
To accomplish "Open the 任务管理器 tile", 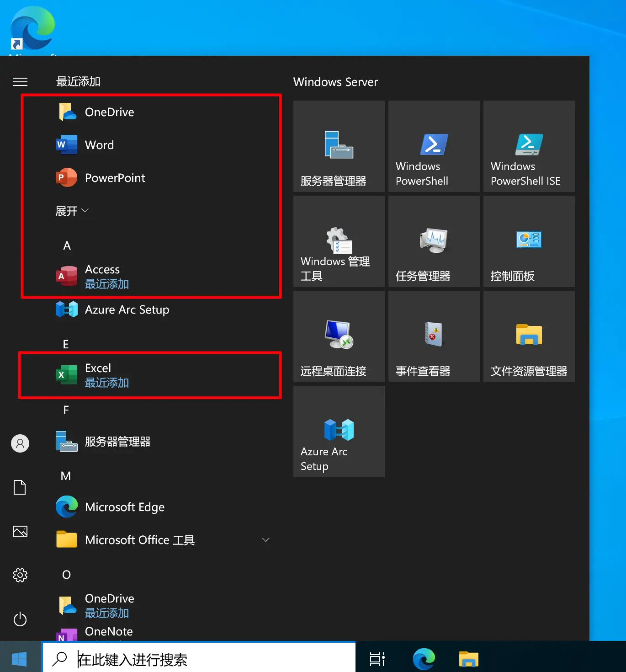I will [x=434, y=241].
